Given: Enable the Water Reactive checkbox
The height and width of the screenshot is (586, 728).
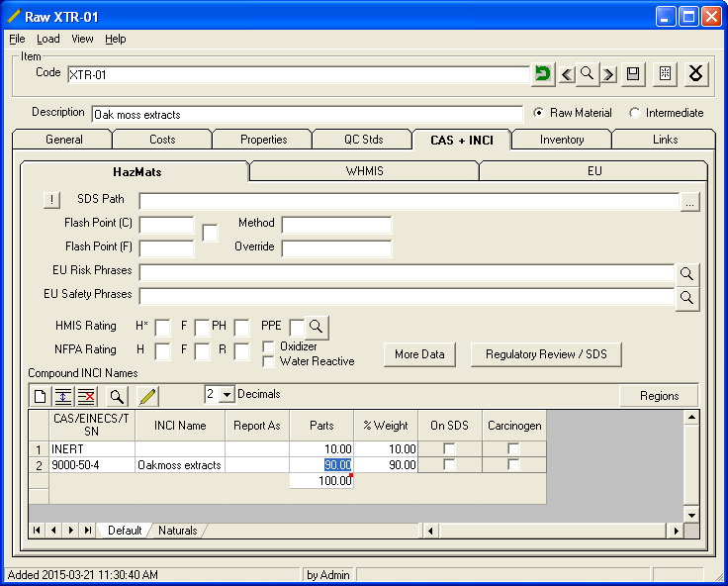Looking at the screenshot, I should tap(268, 361).
